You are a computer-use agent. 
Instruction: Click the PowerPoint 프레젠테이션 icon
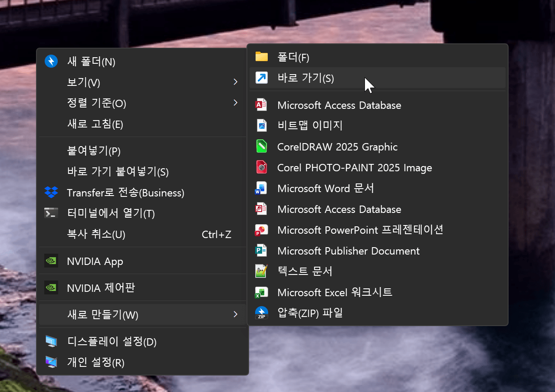click(x=262, y=230)
